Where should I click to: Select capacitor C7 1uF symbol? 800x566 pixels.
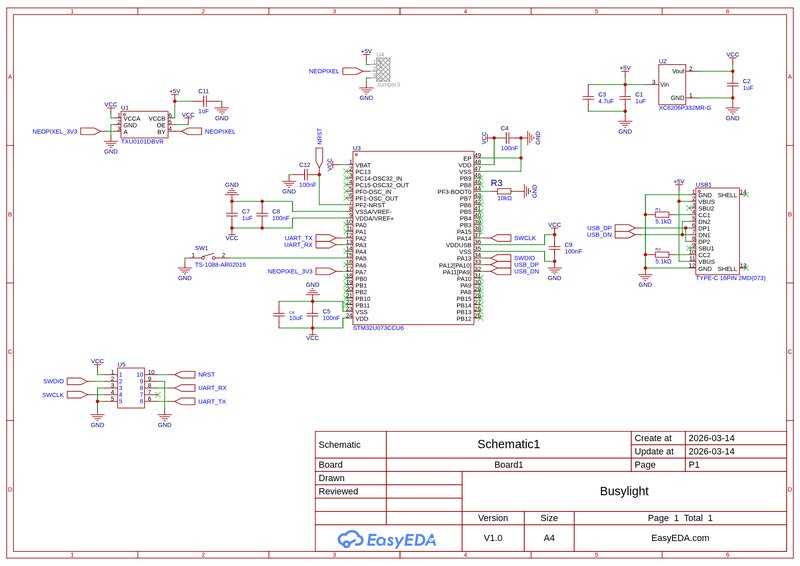point(232,214)
